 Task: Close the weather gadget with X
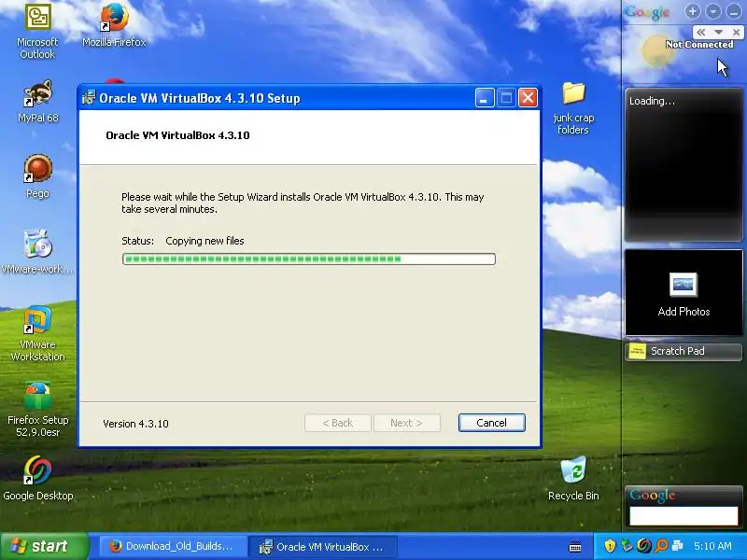[736, 33]
